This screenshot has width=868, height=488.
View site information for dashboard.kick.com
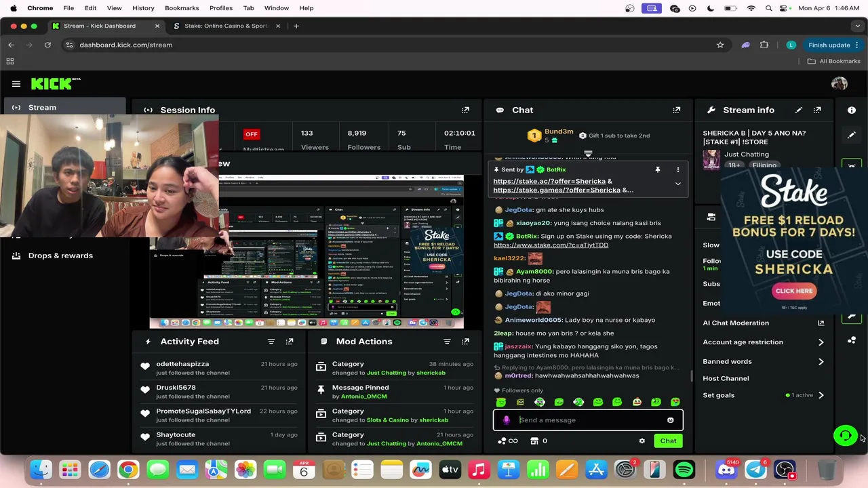[x=69, y=45]
